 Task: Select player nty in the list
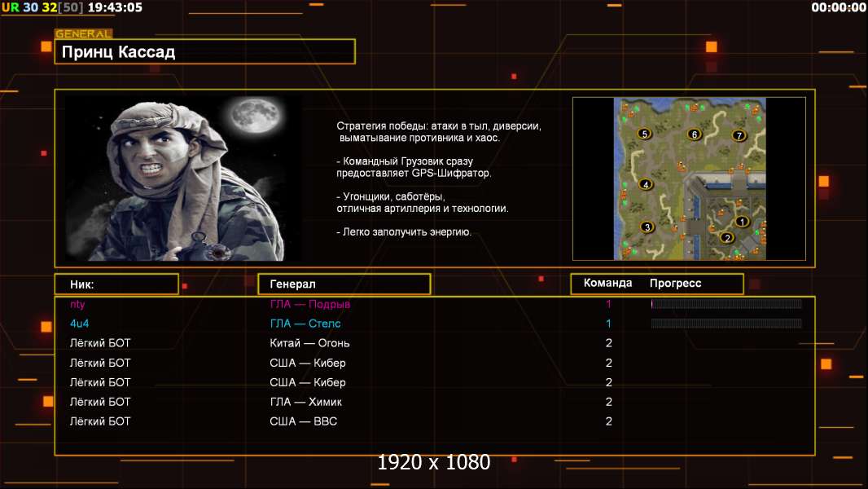pyautogui.click(x=77, y=304)
